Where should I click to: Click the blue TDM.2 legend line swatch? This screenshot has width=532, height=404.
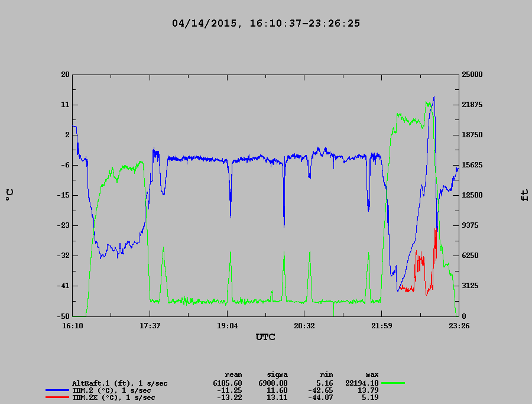pos(57,390)
